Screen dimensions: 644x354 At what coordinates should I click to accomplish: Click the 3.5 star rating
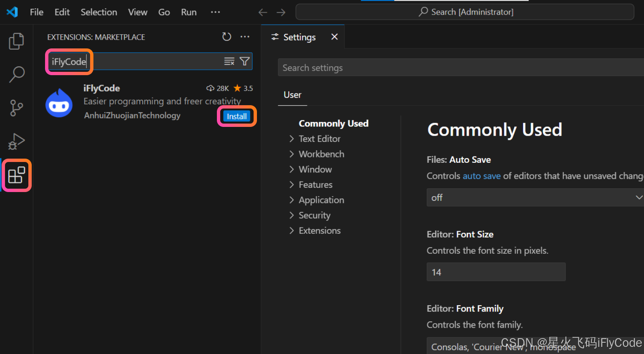(x=243, y=88)
